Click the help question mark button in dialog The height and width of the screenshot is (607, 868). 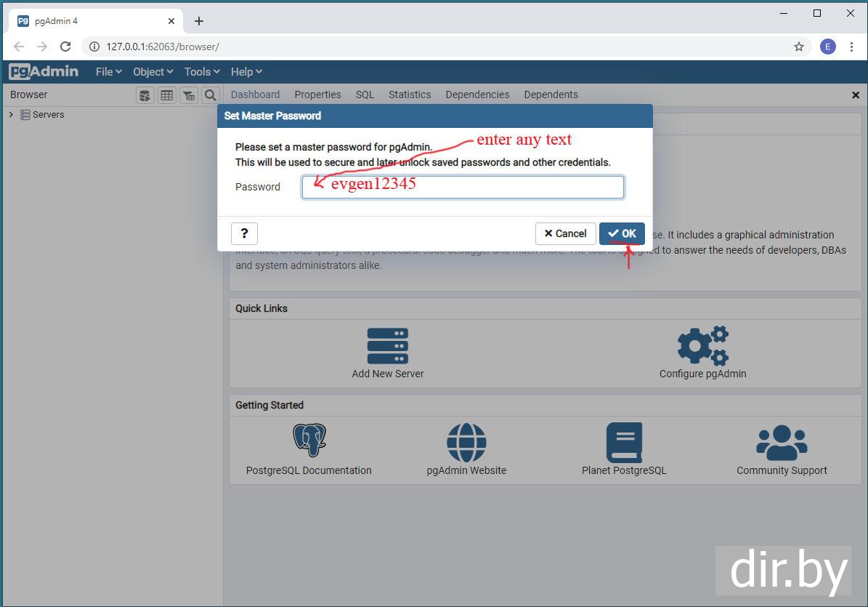tap(244, 233)
